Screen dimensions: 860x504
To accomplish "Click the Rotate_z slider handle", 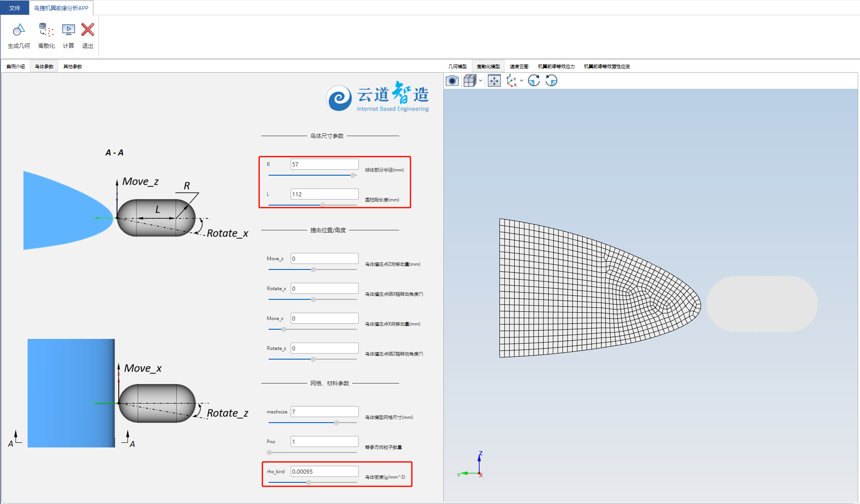I will (313, 359).
